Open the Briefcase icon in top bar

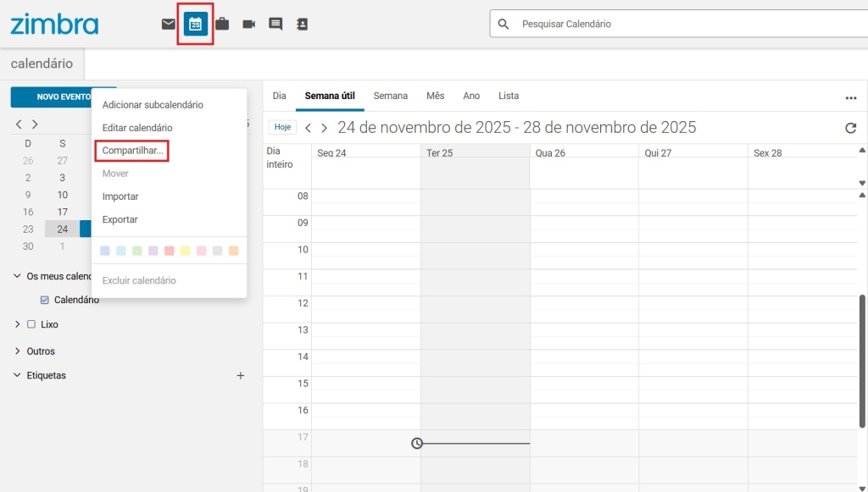(222, 25)
